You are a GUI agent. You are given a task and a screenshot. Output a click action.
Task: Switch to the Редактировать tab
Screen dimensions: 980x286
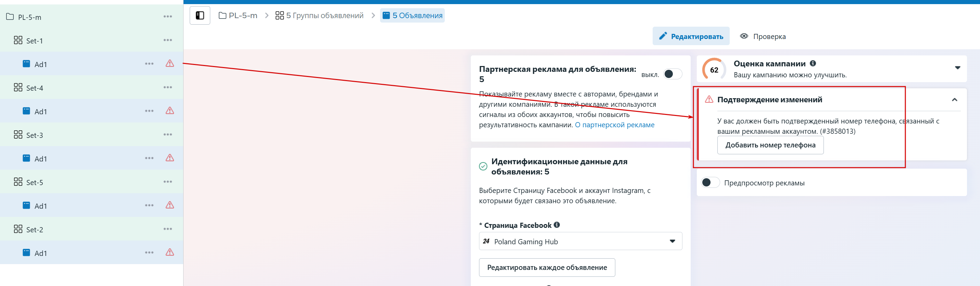click(x=691, y=36)
